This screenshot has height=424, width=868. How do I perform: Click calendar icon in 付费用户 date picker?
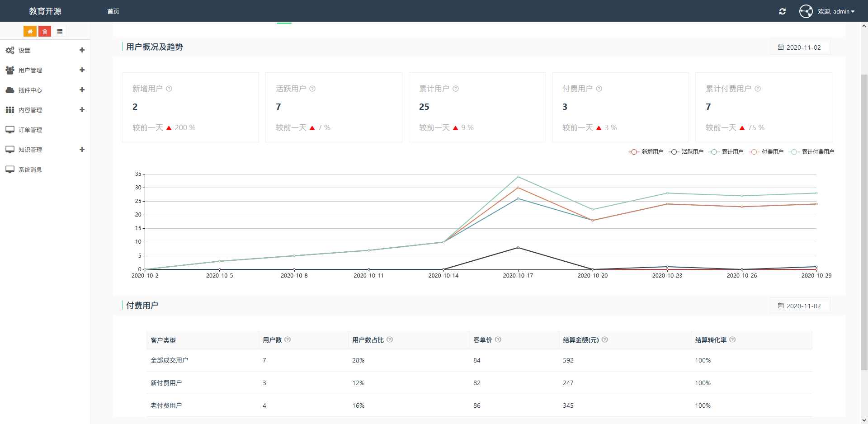(781, 306)
